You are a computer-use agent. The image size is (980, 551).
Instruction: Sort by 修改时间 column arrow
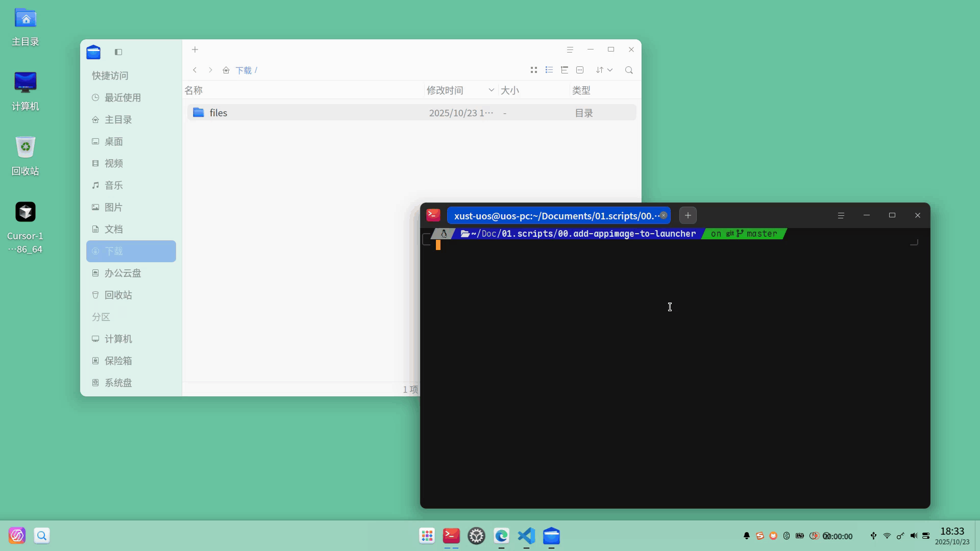(x=491, y=90)
